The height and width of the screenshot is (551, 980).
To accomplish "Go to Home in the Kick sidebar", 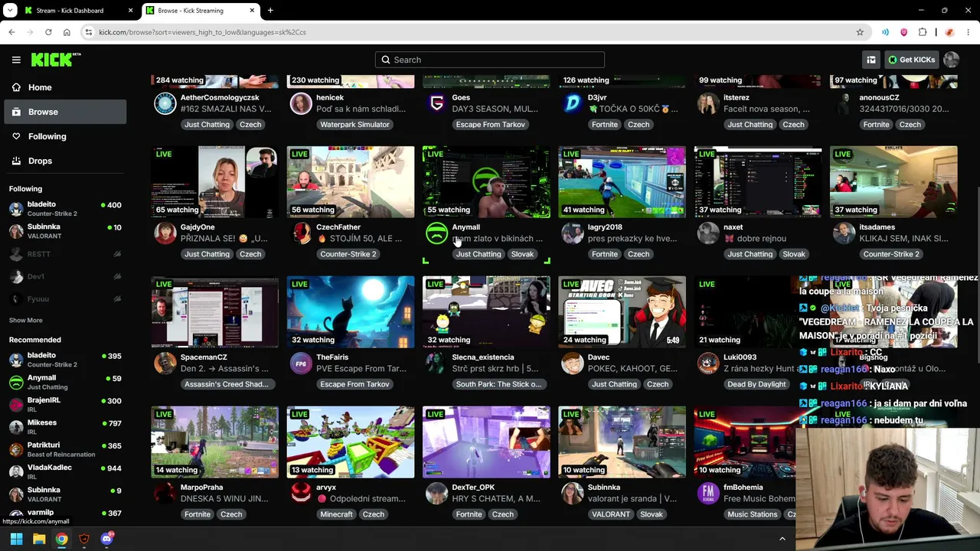I will [66, 87].
